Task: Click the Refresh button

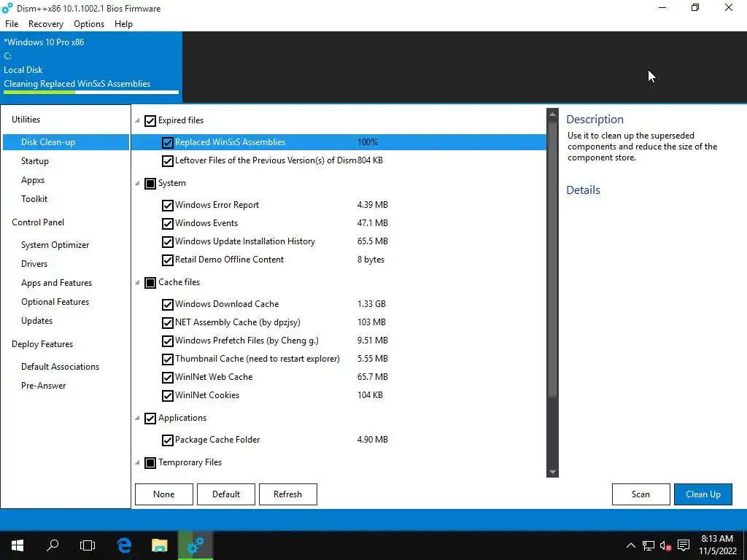Action: click(287, 494)
